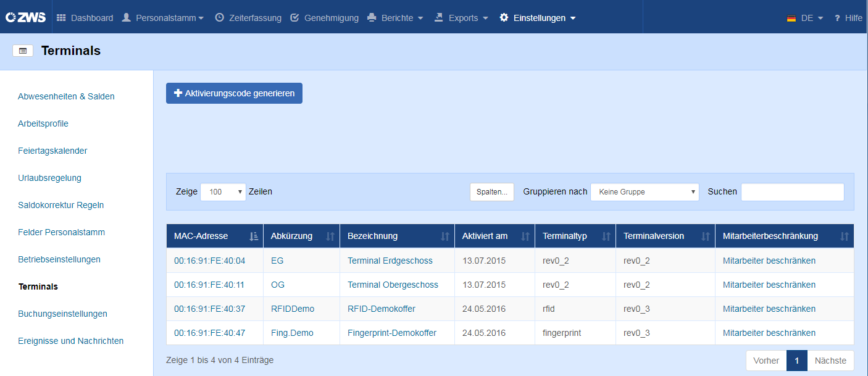Select Terminals in sidebar

(x=38, y=286)
